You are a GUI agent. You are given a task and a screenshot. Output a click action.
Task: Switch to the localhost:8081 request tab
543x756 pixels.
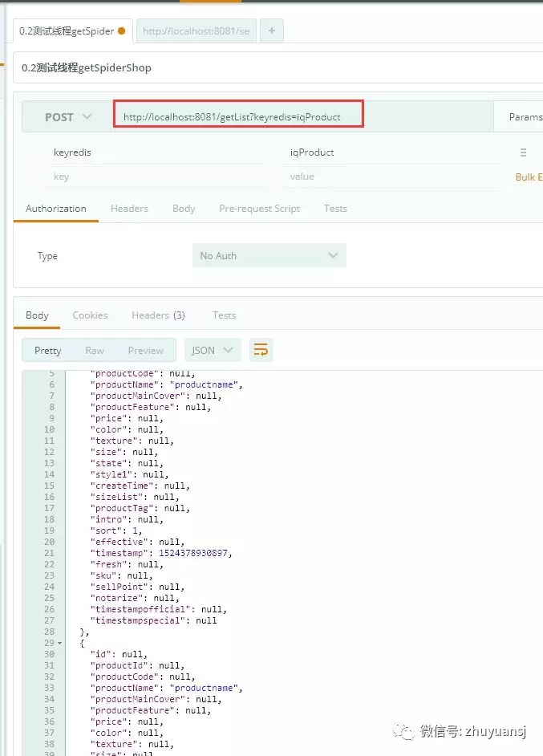tap(196, 31)
